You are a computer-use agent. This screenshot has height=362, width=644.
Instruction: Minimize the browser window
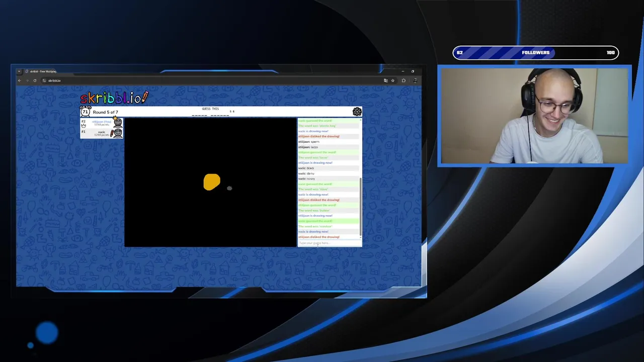coord(403,71)
